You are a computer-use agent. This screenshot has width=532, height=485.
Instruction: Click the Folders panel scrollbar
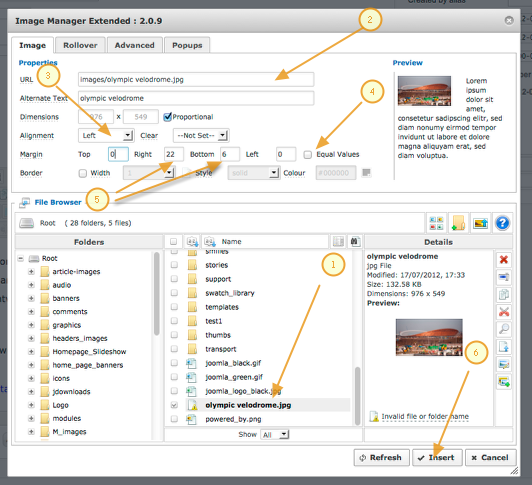pyautogui.click(x=156, y=294)
